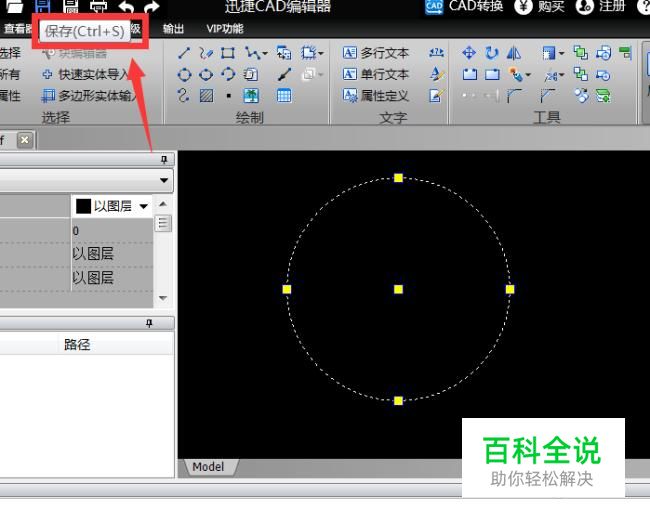Pin the properties panel
650x522 pixels.
click(164, 160)
